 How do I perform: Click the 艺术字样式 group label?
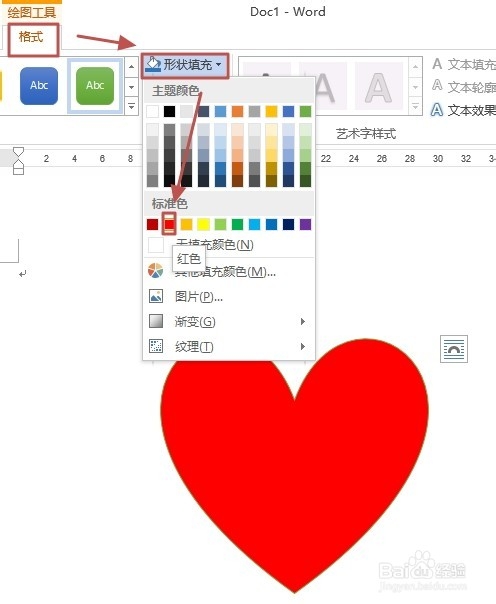tap(366, 134)
